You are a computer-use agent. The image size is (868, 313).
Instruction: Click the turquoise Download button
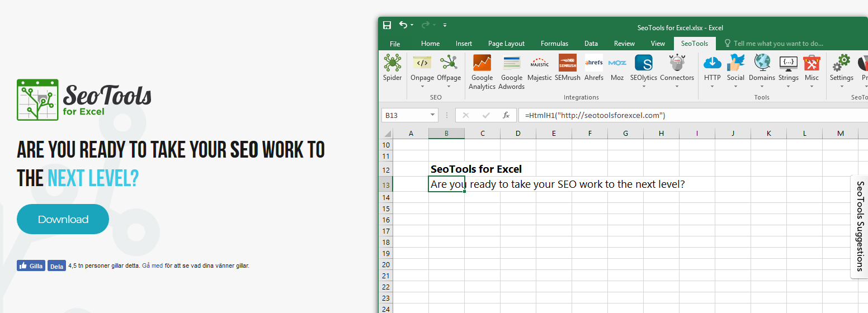63,219
